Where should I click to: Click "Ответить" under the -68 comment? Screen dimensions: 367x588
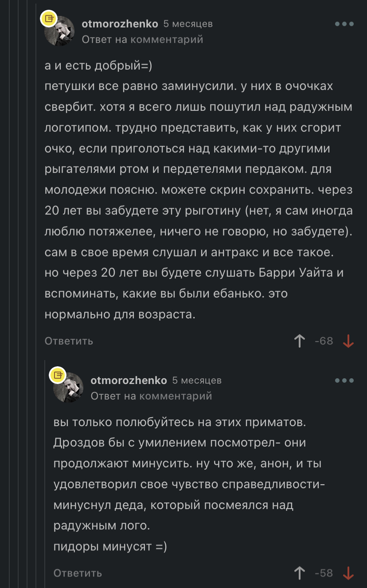point(69,341)
